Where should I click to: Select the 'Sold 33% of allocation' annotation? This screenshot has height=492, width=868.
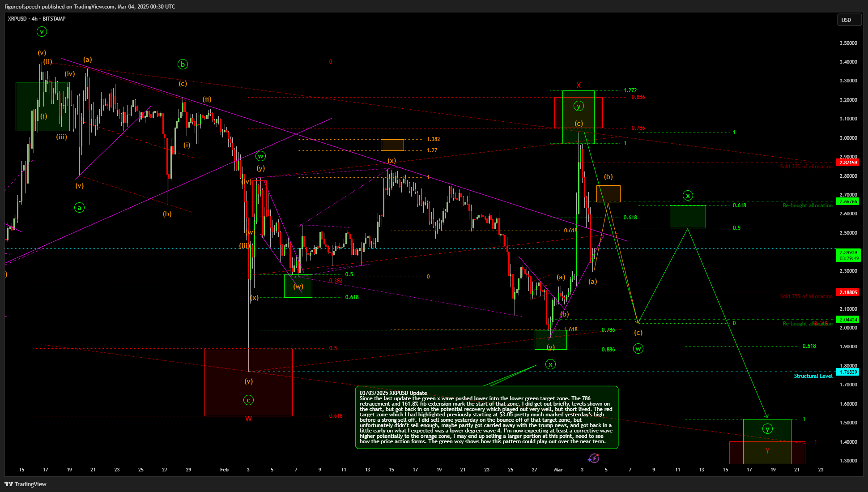[806, 167]
